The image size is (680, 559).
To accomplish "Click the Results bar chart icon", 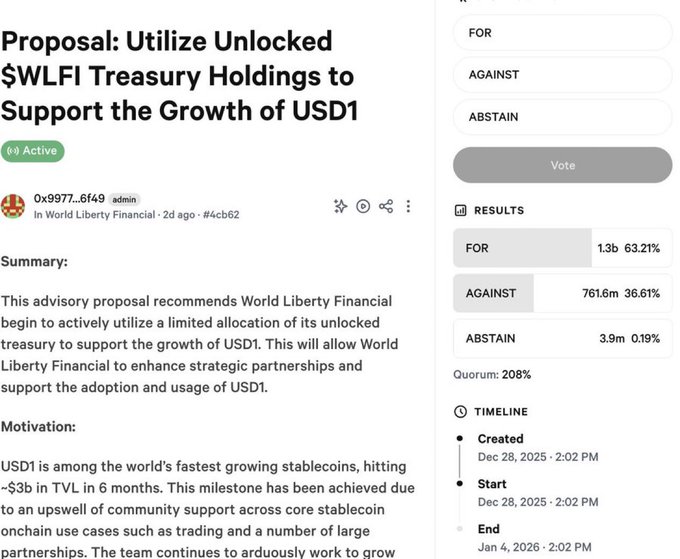I will [460, 211].
